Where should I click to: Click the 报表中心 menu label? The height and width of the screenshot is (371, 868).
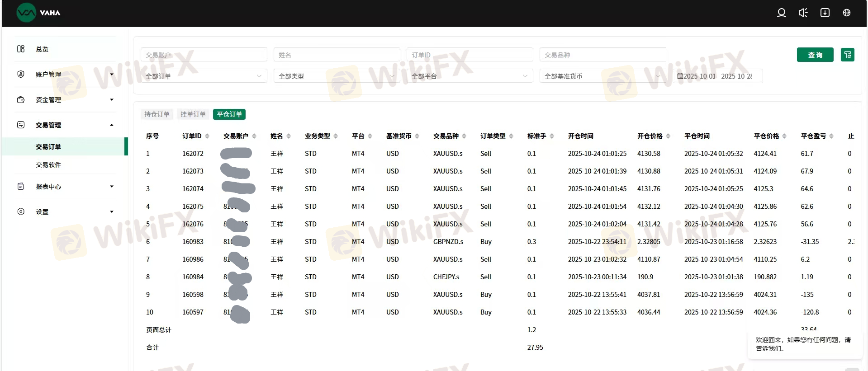click(48, 187)
